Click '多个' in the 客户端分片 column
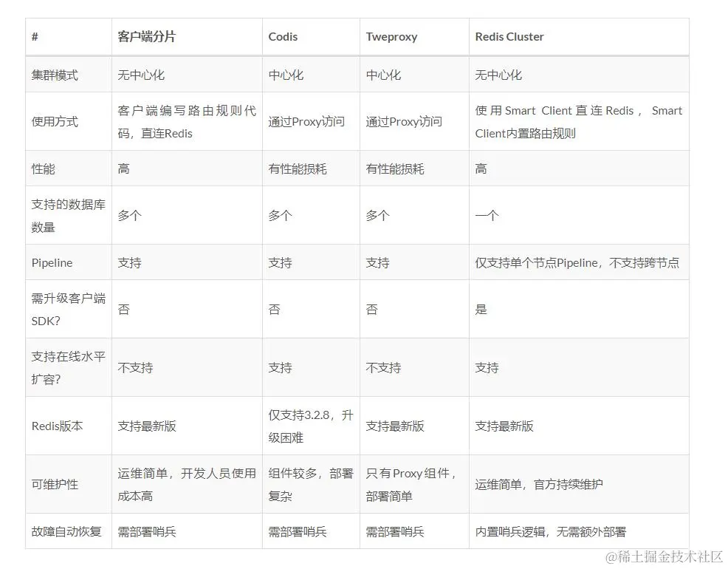 (x=129, y=216)
